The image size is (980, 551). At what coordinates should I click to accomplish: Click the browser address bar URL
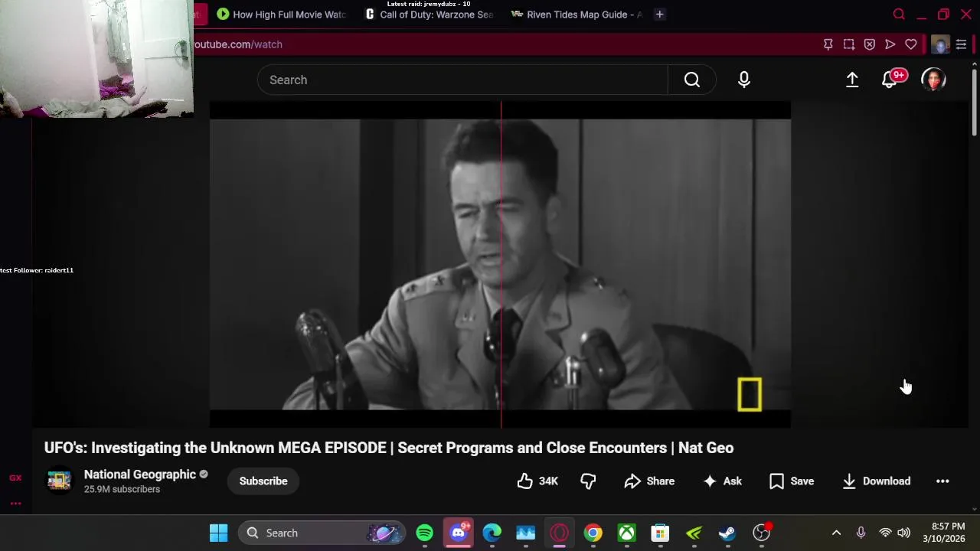[x=238, y=44]
